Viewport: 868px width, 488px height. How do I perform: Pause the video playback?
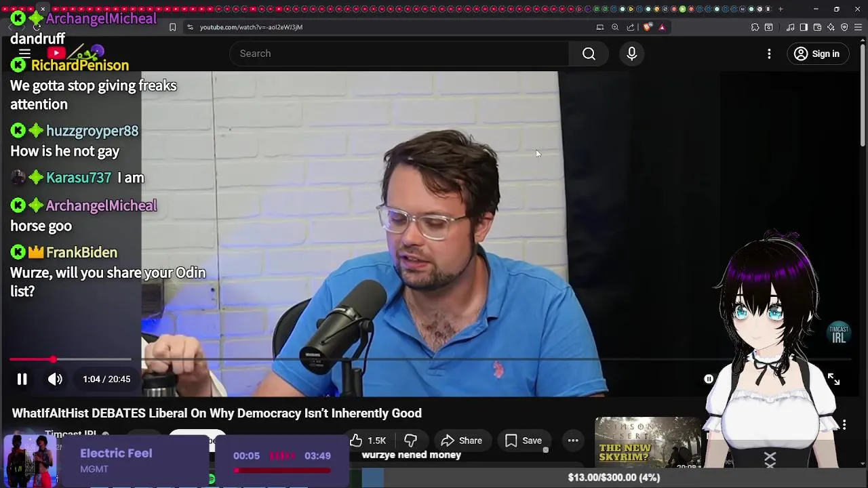click(x=22, y=380)
